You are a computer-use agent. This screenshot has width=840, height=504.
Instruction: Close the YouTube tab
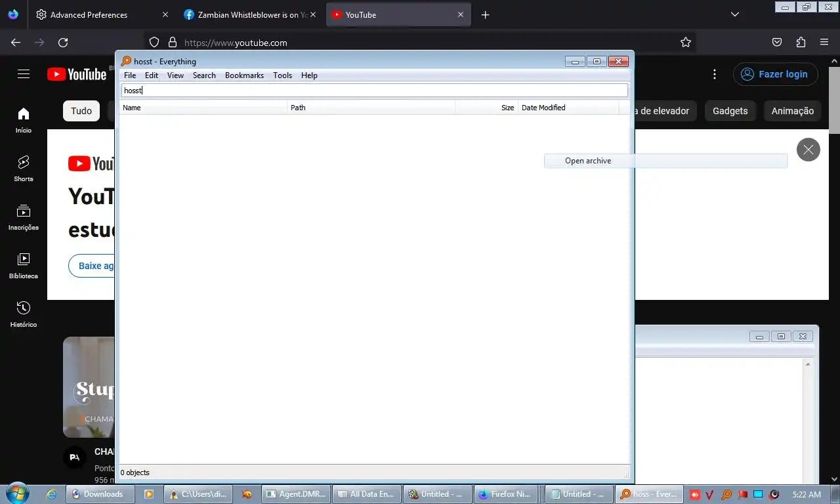pos(461,14)
